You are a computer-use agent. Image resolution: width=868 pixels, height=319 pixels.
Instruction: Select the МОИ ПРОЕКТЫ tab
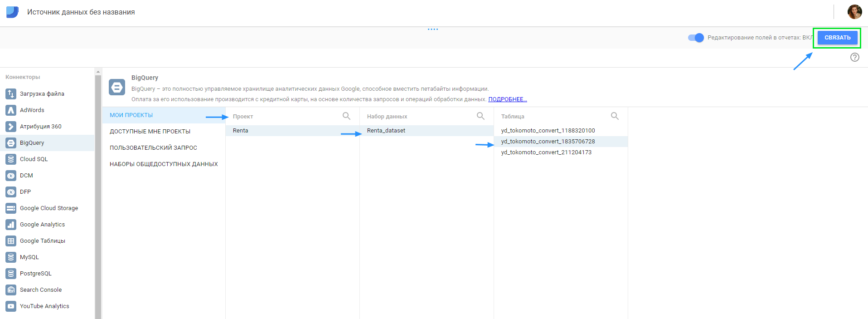point(164,115)
